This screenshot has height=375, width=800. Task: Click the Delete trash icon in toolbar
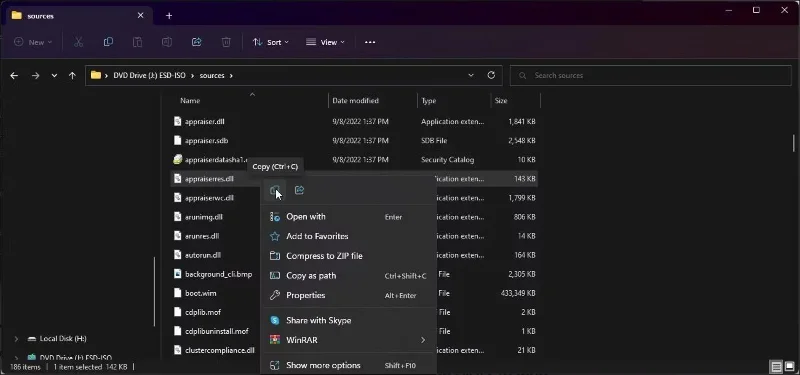[x=226, y=42]
